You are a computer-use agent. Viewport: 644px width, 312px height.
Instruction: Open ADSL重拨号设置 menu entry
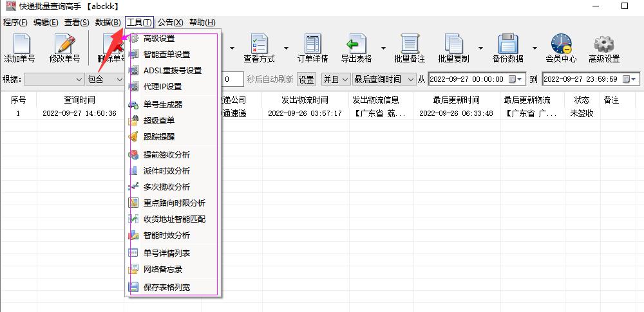(x=173, y=71)
